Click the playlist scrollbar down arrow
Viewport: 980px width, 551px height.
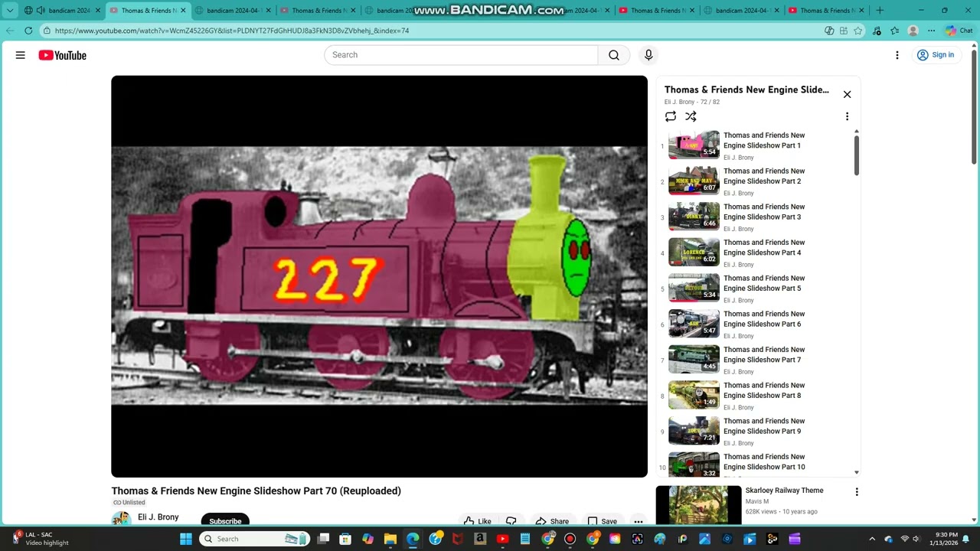point(857,473)
